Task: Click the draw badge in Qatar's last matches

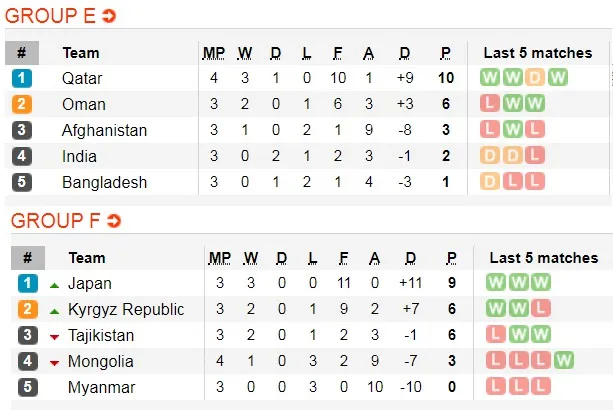Action: (535, 78)
